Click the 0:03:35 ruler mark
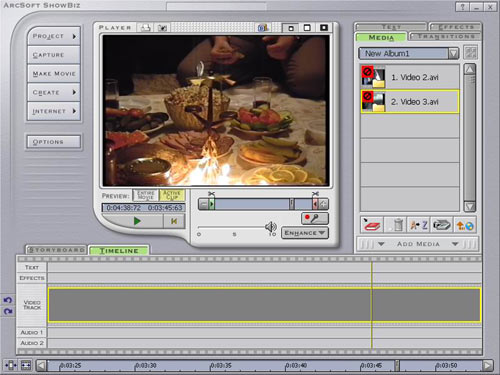The height and width of the screenshot is (375, 500). pos(221,365)
